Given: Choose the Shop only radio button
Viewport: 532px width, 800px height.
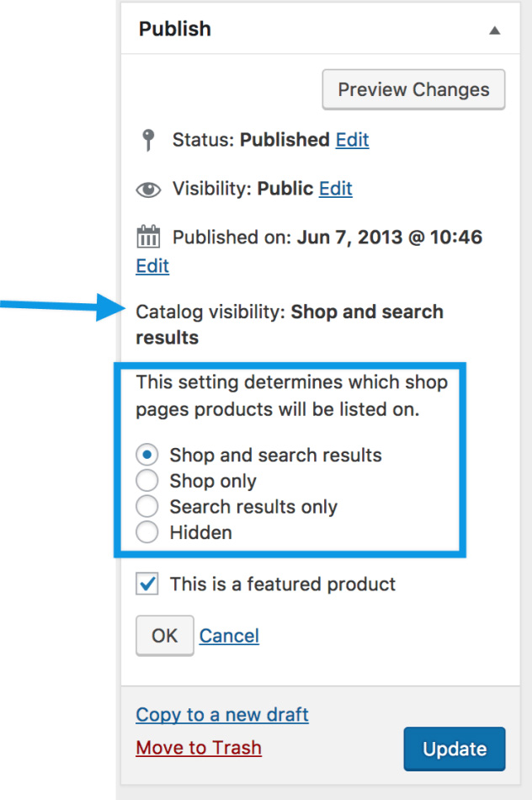Looking at the screenshot, I should tap(147, 482).
